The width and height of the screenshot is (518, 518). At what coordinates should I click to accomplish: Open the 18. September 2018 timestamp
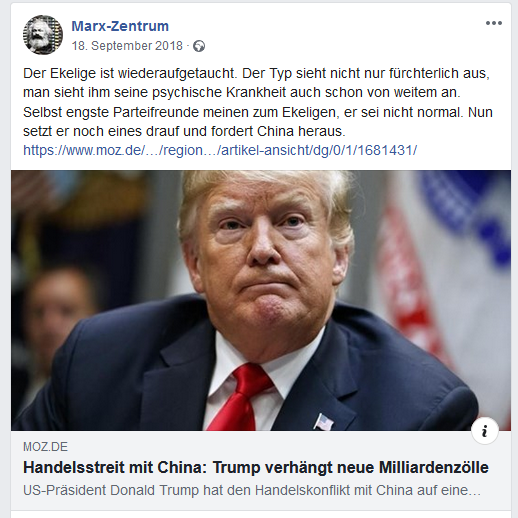pos(127,46)
